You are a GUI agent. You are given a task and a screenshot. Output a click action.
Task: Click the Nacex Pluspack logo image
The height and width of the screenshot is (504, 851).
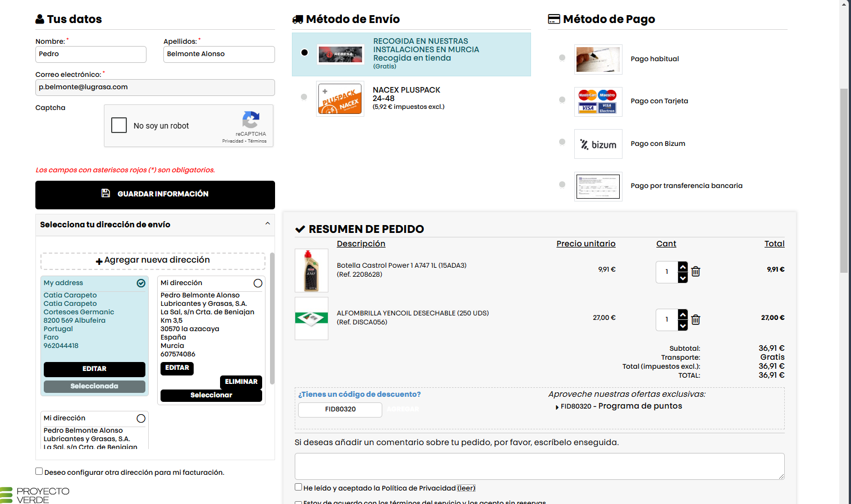pos(340,99)
